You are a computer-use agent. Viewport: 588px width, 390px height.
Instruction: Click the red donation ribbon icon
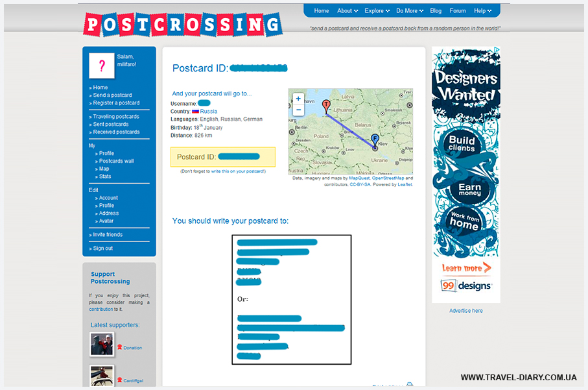[x=119, y=347]
